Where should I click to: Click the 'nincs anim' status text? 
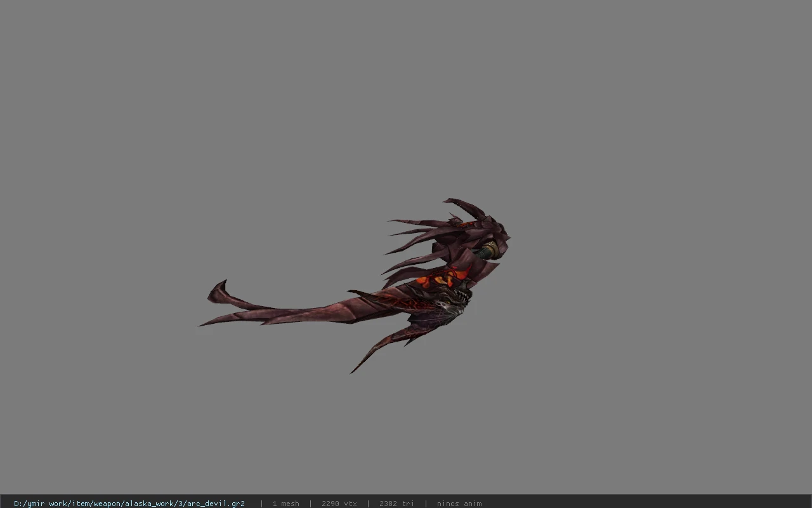[459, 504]
